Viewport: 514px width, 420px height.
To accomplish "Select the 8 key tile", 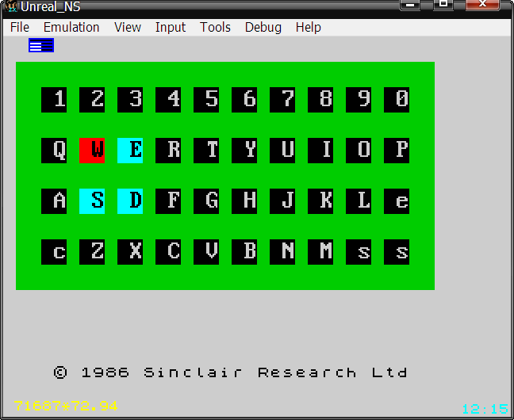I will pyautogui.click(x=320, y=100).
